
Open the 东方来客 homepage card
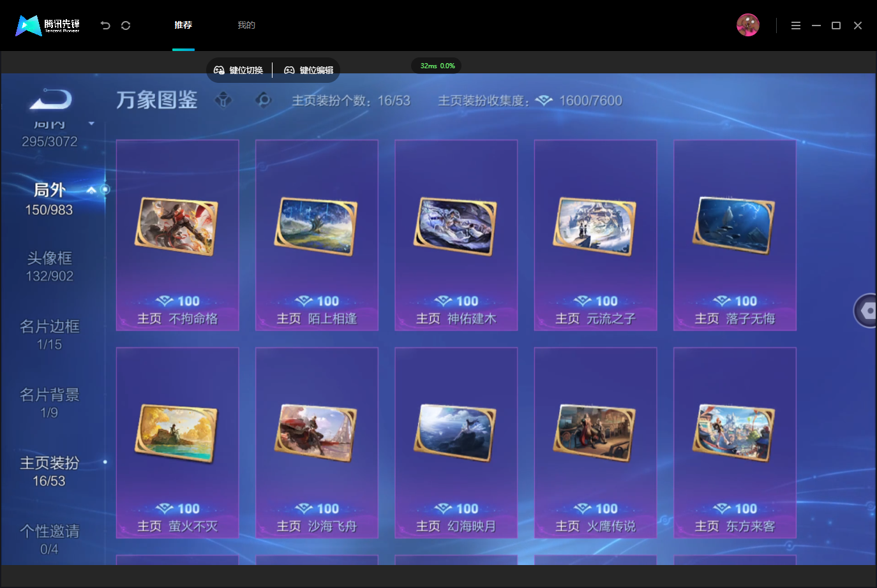click(735, 443)
